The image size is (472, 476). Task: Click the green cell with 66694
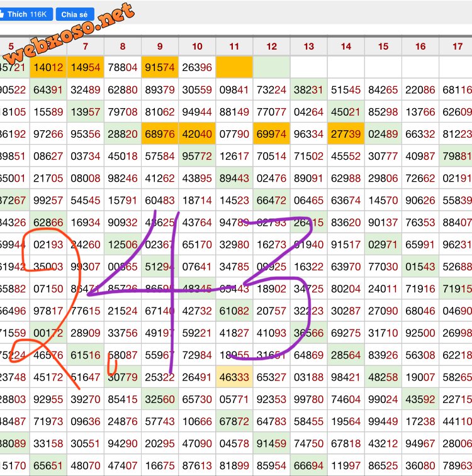pyautogui.click(x=309, y=466)
